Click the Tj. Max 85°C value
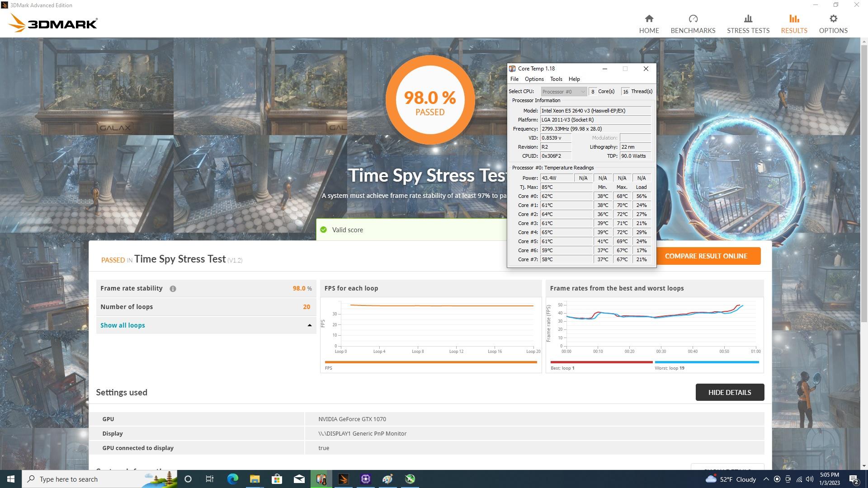 [566, 187]
